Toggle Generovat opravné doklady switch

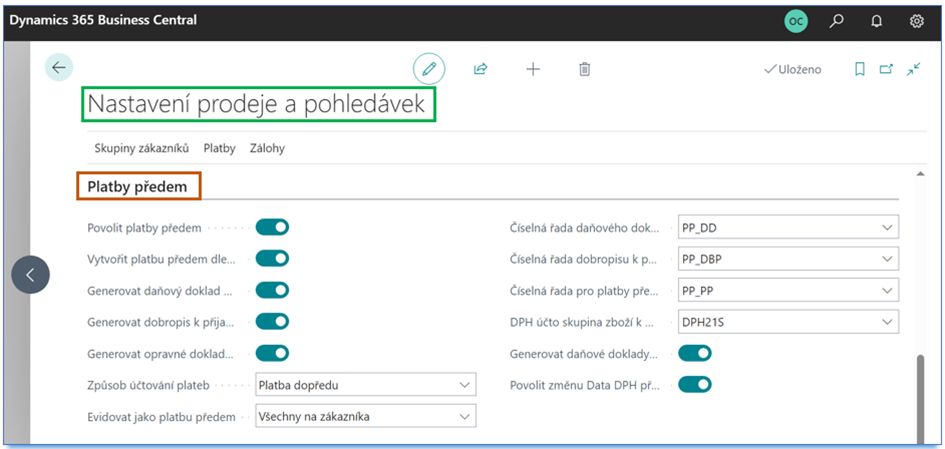[x=272, y=353]
